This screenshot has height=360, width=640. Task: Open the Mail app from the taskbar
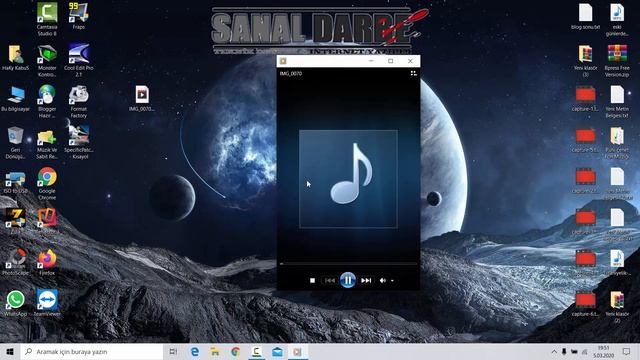tap(277, 351)
